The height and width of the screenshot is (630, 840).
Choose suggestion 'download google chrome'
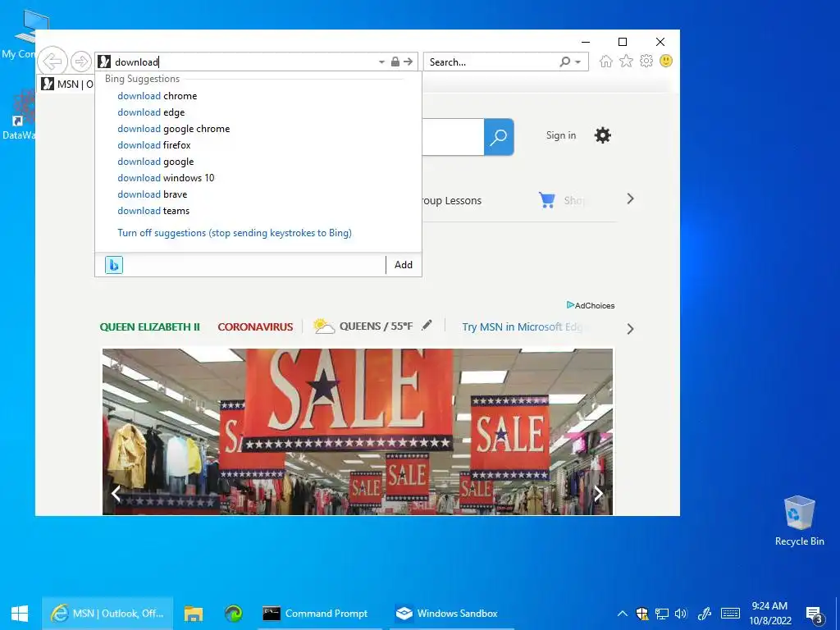point(174,129)
